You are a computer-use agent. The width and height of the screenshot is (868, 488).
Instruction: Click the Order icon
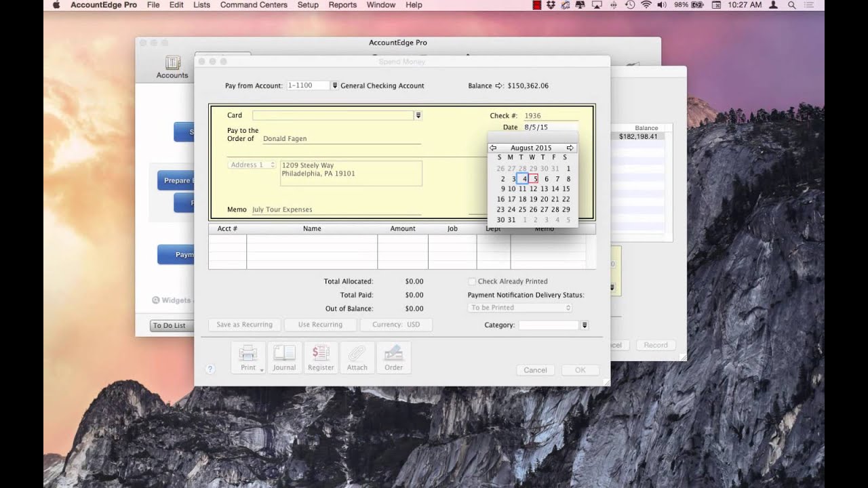[x=394, y=357]
